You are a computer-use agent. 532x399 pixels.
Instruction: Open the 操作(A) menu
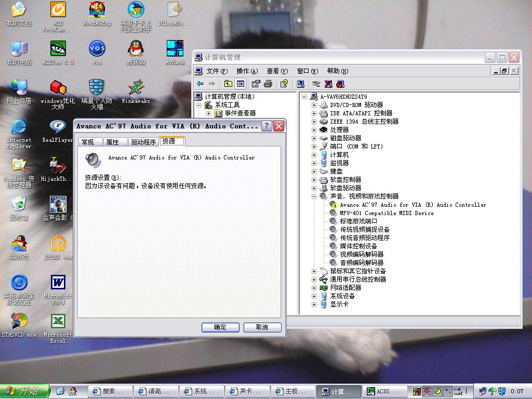click(247, 71)
